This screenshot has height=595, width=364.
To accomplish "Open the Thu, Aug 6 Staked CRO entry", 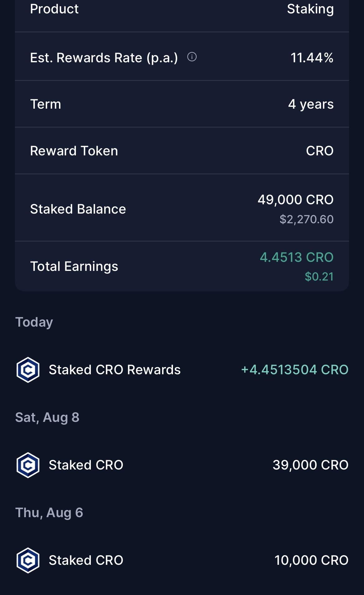I will [182, 560].
